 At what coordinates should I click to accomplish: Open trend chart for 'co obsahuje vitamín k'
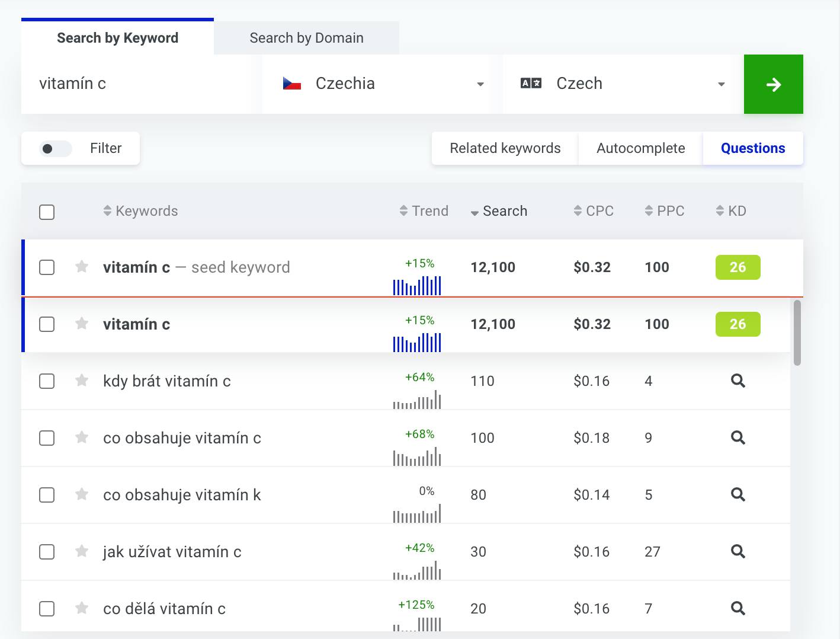(417, 513)
